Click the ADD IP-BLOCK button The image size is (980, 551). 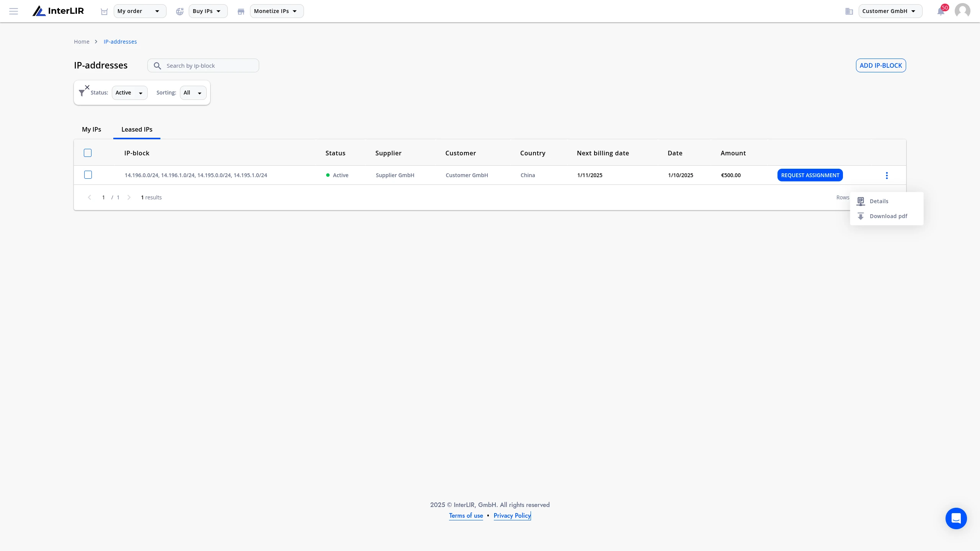881,65
